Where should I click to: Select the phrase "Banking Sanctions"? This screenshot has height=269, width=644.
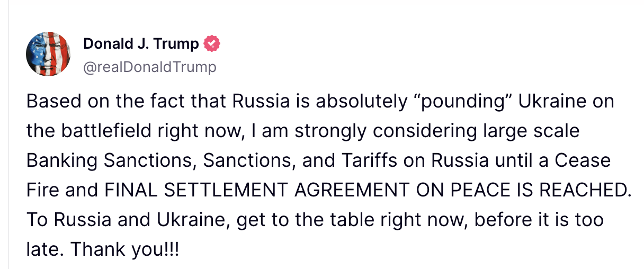(x=112, y=160)
